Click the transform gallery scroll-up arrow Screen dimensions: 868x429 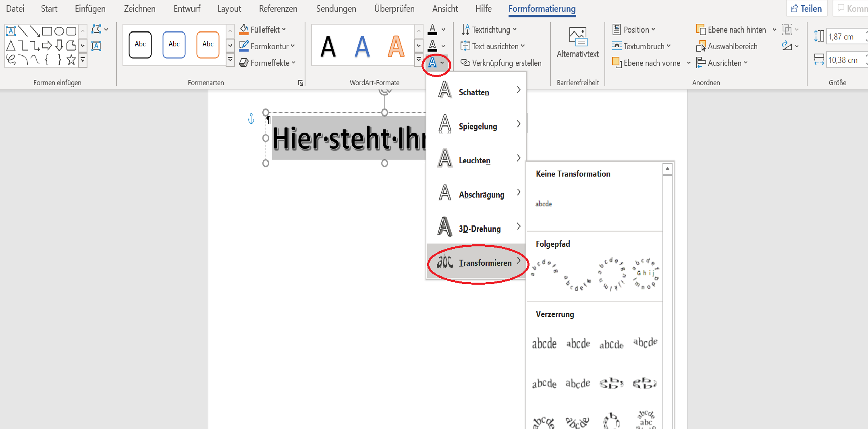tap(667, 169)
